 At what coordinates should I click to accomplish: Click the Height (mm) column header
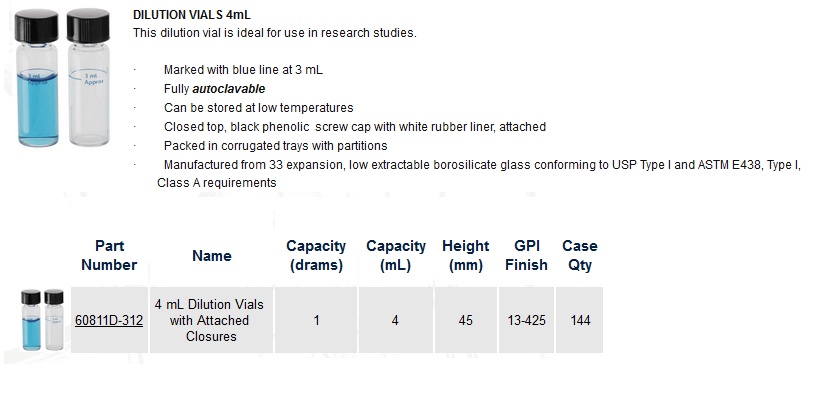[465, 255]
